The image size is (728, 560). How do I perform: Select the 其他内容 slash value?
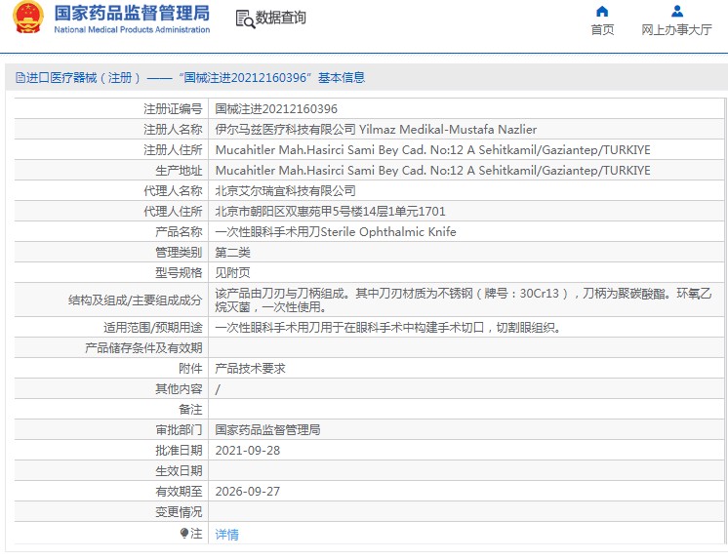[218, 389]
